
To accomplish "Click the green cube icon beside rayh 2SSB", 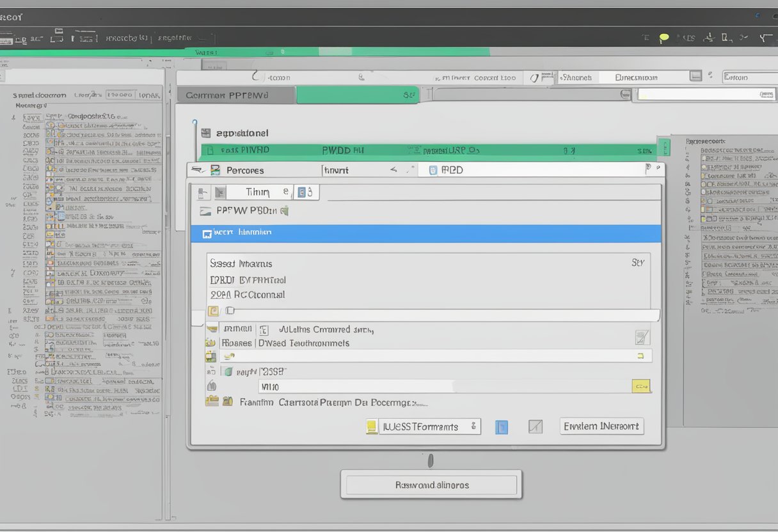I will pos(226,371).
